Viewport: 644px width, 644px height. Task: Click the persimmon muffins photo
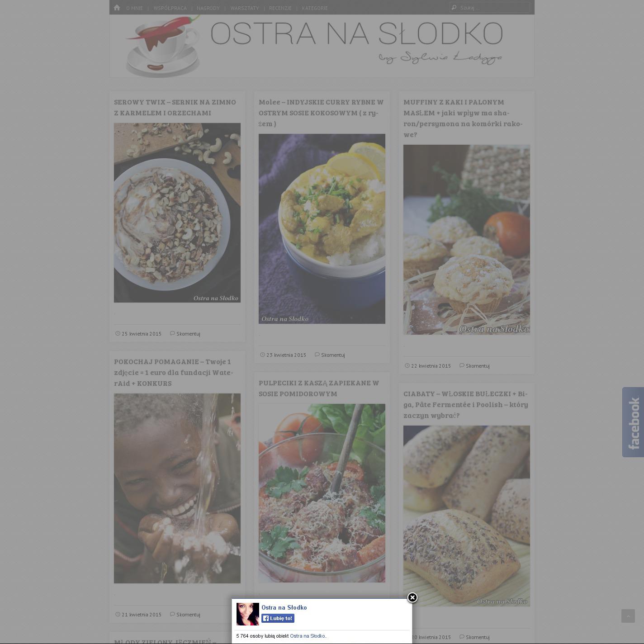(x=467, y=240)
